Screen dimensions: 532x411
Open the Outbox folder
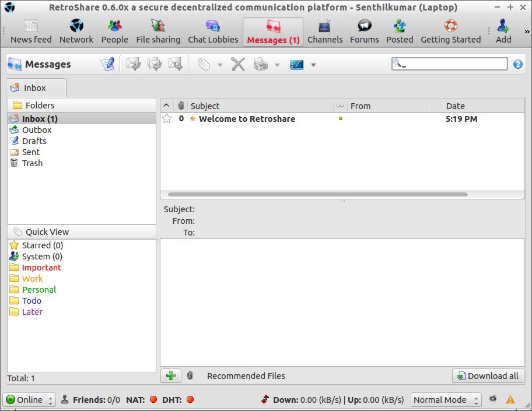click(x=82, y=130)
